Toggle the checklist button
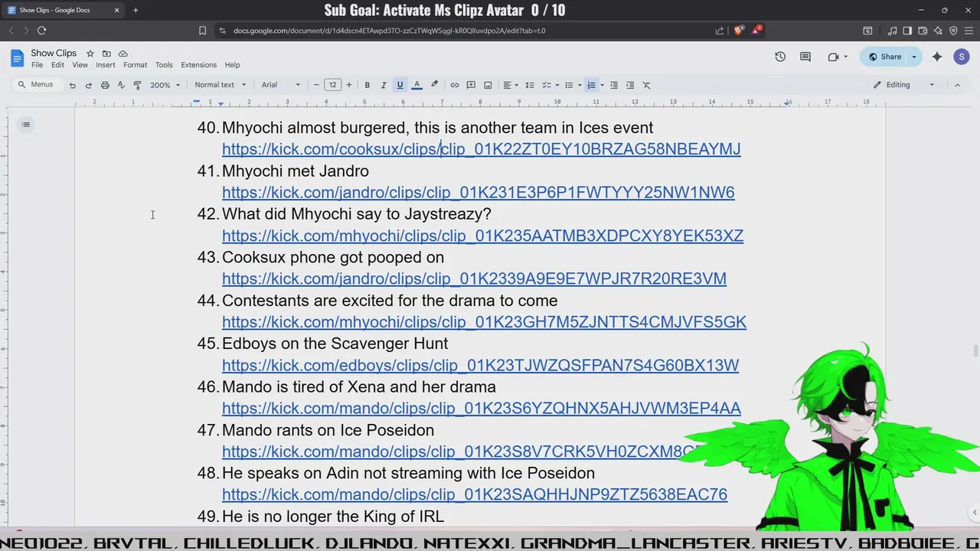 547,85
